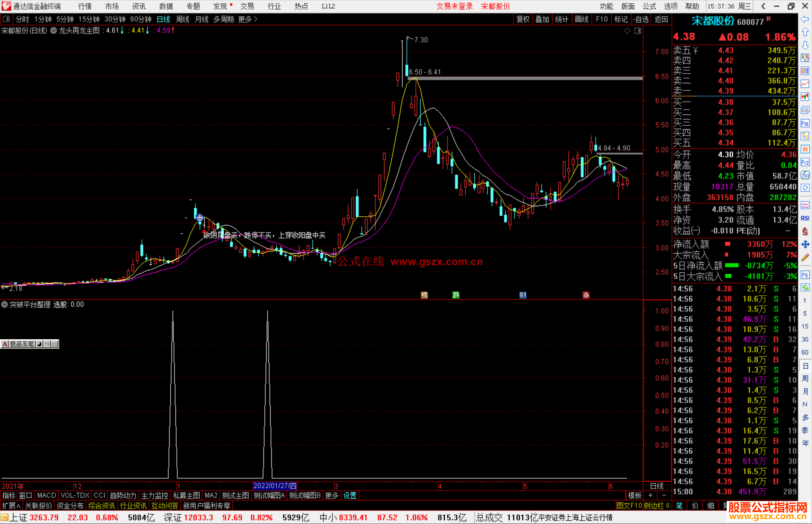Viewport: 812px width, 524px height.
Task: Click the F12 icon in right sidebar
Action: [x=805, y=162]
